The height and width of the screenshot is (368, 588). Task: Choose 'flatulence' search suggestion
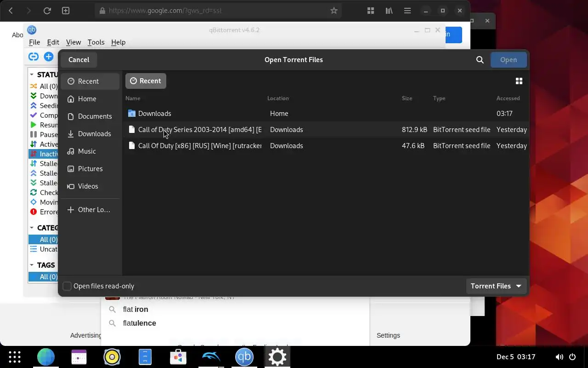point(140,323)
